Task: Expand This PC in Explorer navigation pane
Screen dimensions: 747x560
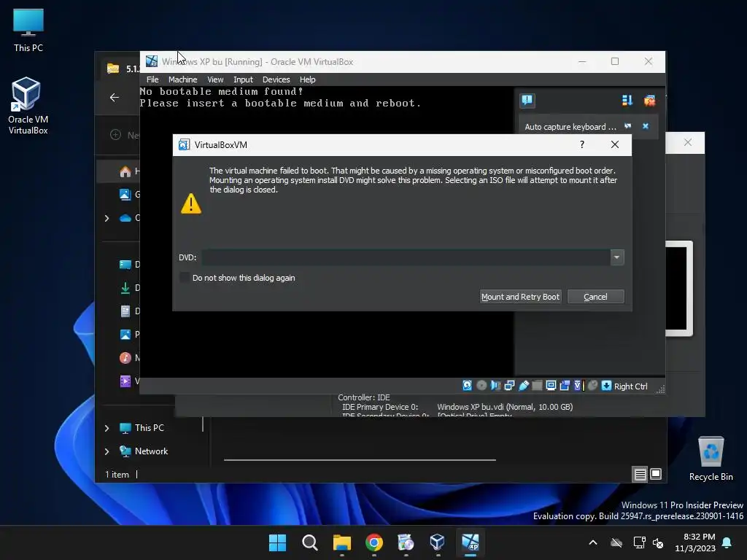Action: point(107,428)
